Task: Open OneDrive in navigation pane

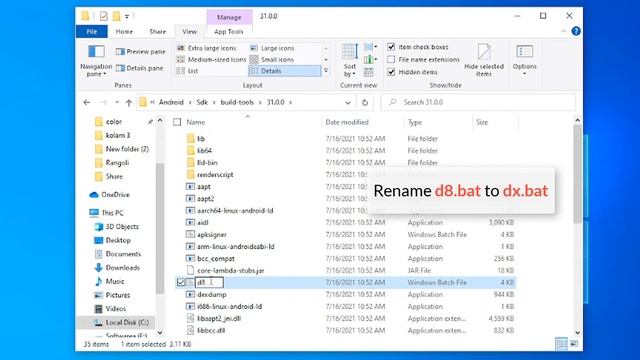Action: tap(109, 195)
